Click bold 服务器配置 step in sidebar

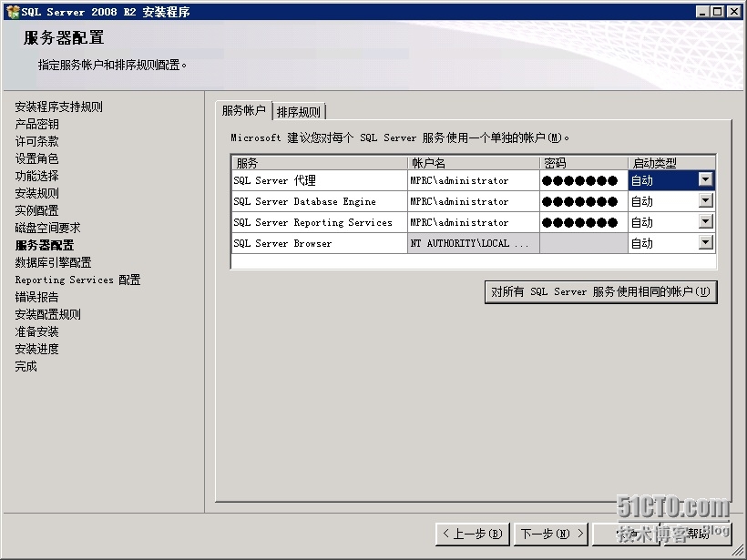pyautogui.click(x=45, y=245)
